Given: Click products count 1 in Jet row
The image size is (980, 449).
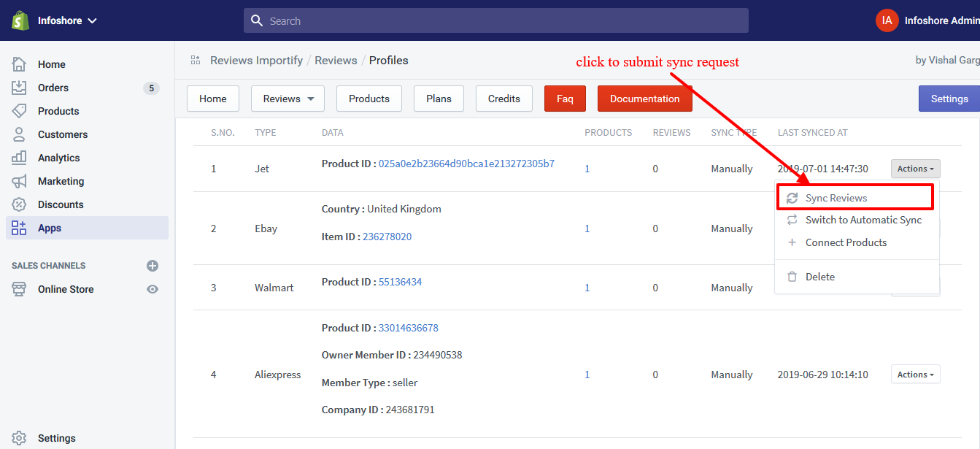Looking at the screenshot, I should tap(587, 169).
